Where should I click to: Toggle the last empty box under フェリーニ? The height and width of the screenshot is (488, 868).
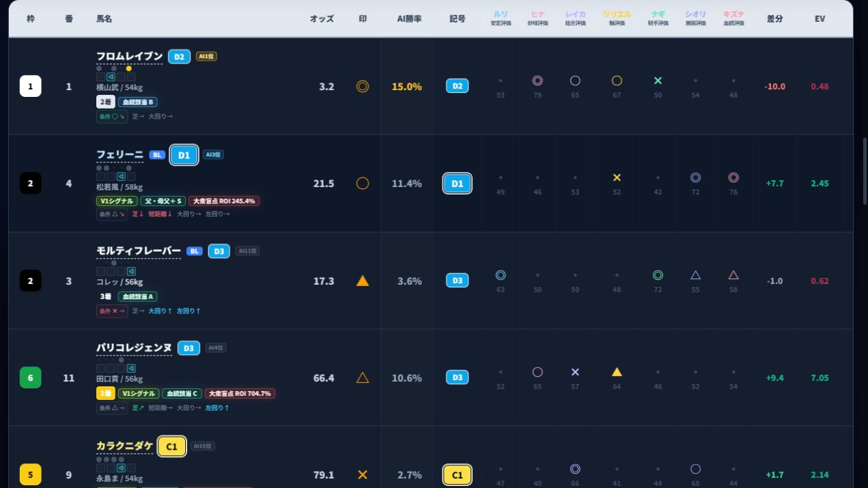(x=131, y=176)
